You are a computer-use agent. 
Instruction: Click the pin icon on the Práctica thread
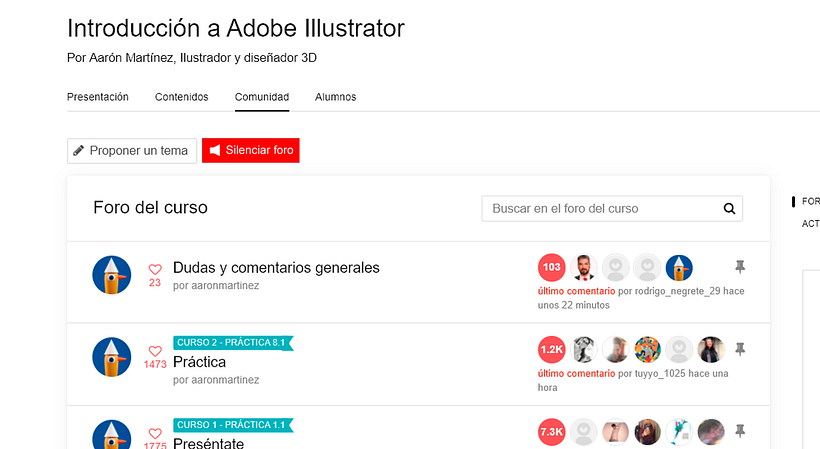[x=740, y=349]
